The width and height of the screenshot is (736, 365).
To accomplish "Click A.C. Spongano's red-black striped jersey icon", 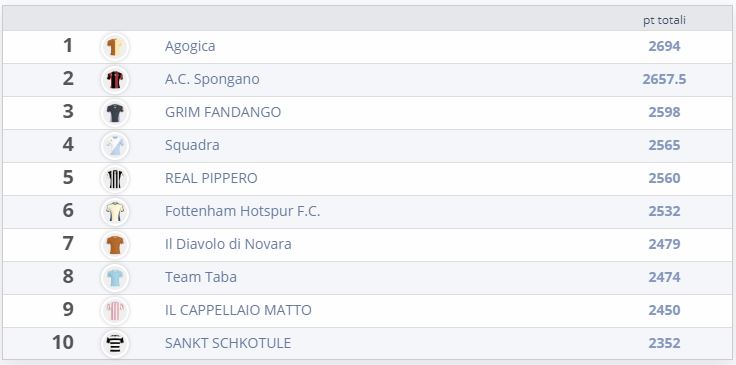I will pyautogui.click(x=115, y=80).
